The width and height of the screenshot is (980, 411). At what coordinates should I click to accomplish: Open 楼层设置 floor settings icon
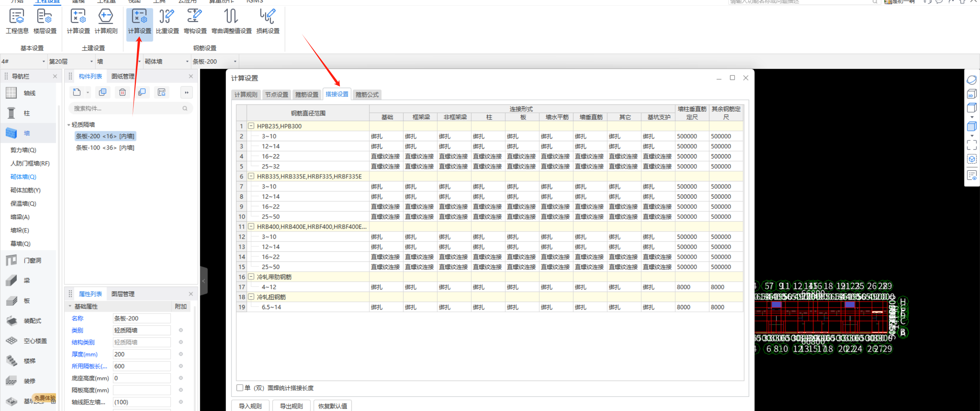click(45, 21)
